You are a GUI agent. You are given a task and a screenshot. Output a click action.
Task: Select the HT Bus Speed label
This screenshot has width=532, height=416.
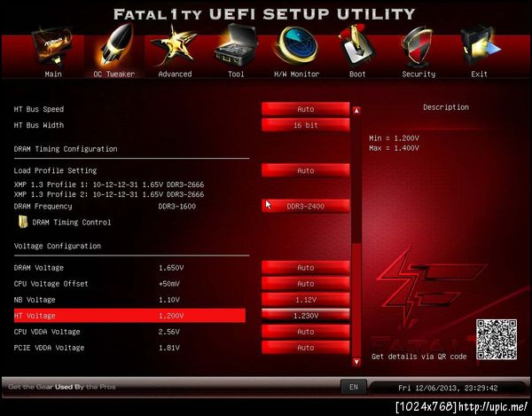pyautogui.click(x=39, y=109)
